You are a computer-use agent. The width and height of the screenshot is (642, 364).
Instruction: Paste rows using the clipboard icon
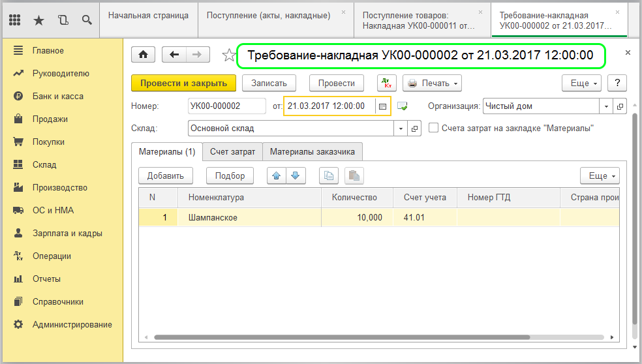[354, 176]
